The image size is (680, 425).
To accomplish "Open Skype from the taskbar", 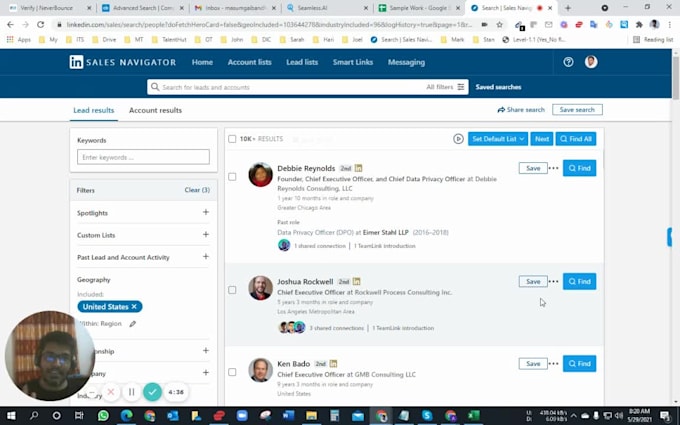I will tap(427, 416).
